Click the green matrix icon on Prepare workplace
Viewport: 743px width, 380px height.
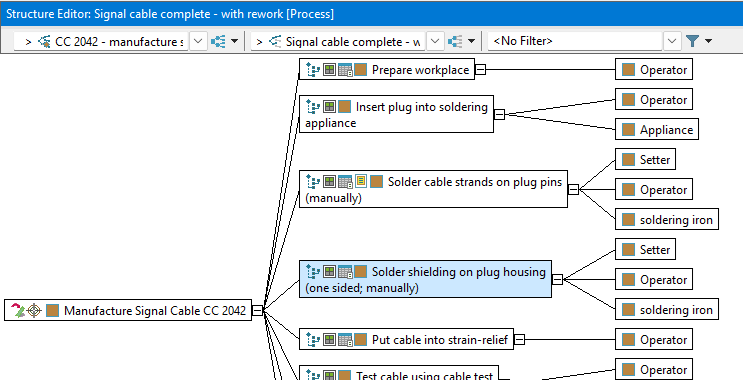(329, 70)
